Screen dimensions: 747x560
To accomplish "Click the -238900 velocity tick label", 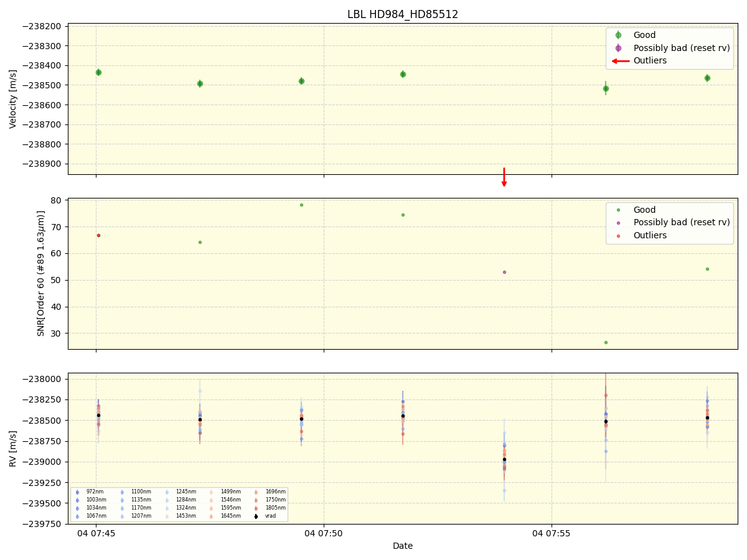I will (x=42, y=164).
